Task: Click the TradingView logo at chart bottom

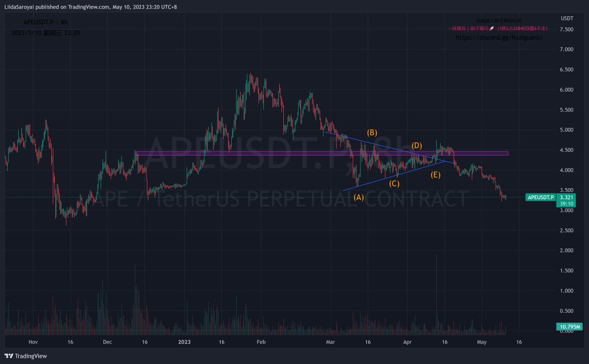Action: tap(26, 356)
